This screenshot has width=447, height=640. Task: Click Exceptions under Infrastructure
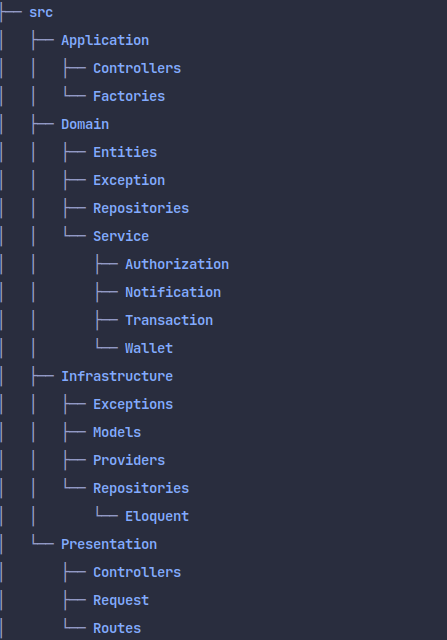click(x=133, y=405)
